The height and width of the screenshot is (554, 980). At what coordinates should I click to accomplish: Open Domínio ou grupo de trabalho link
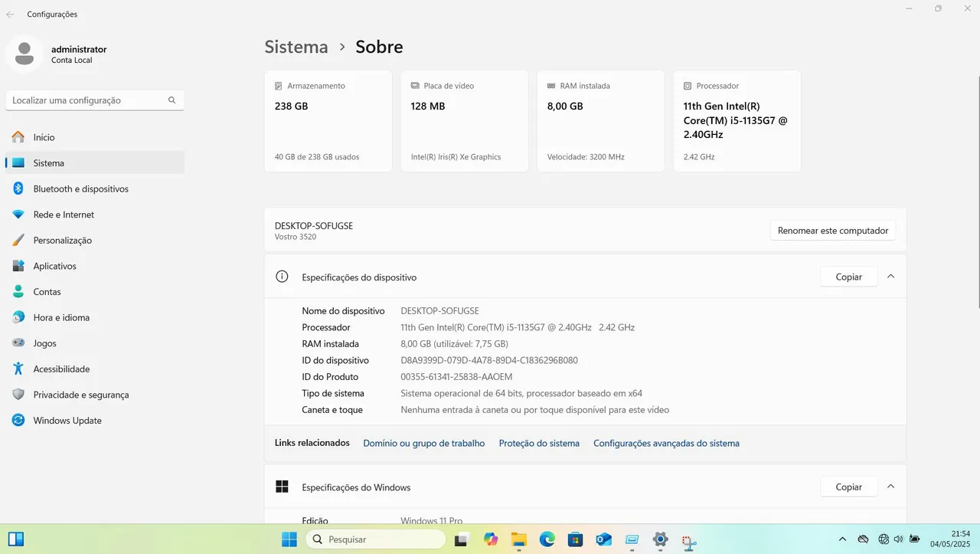(x=424, y=443)
